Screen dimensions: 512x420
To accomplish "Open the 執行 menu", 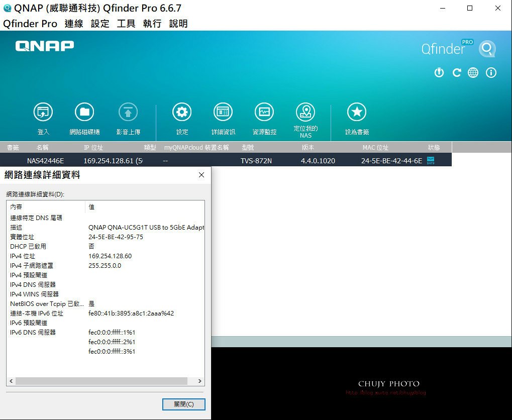I will click(152, 24).
